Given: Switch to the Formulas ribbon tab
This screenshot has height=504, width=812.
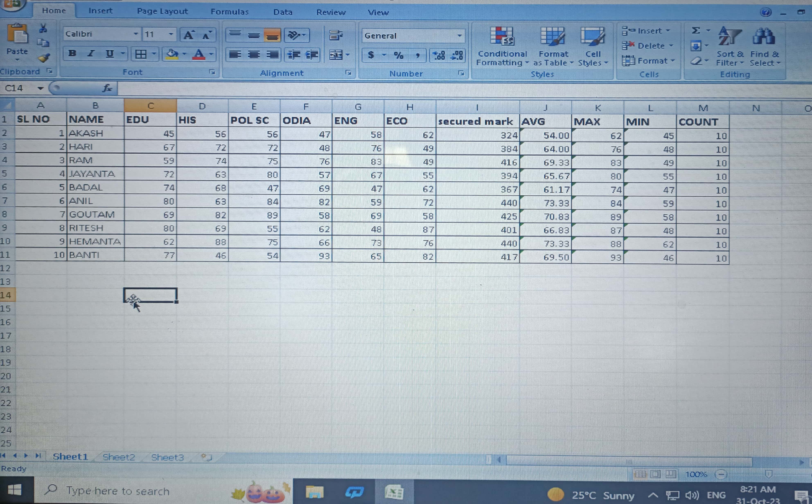Looking at the screenshot, I should pyautogui.click(x=229, y=12).
